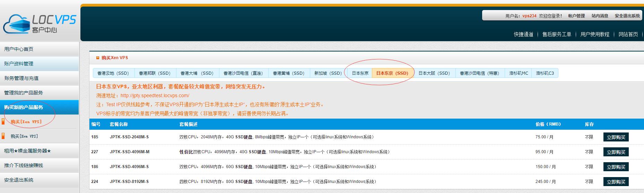Click the price 95.00 / 月
Viewport: 644px width, 193px height.
pyautogui.click(x=545, y=152)
